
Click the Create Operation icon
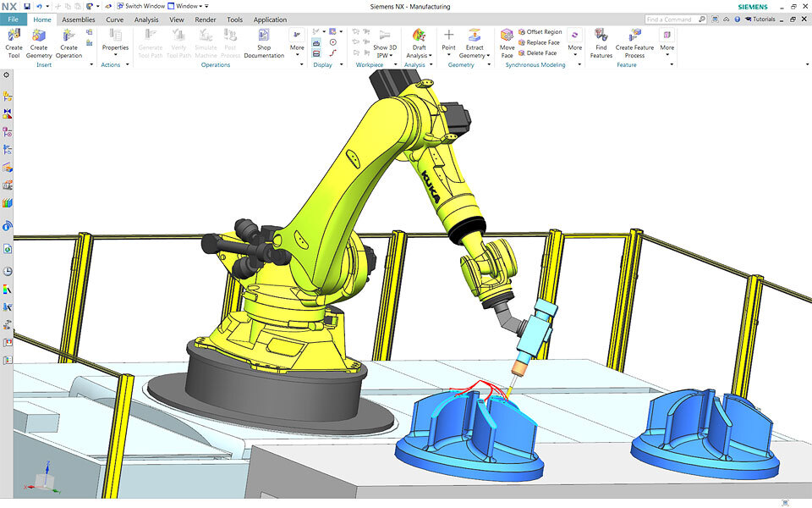point(69,36)
